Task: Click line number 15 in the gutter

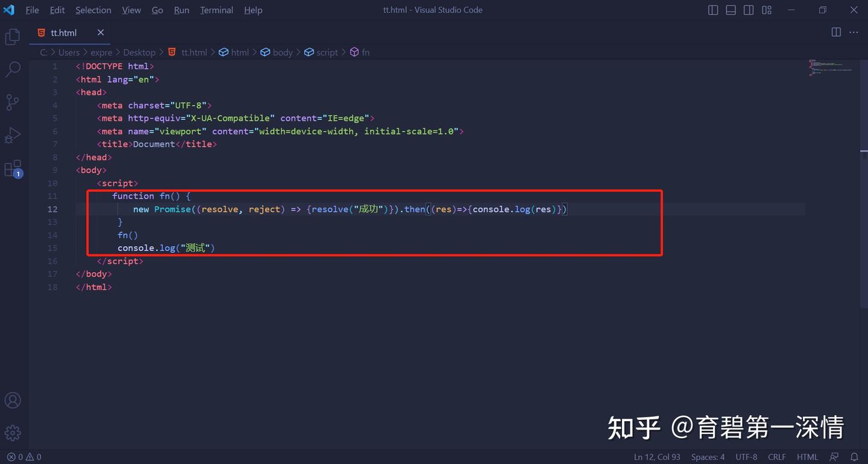Action: click(x=53, y=248)
